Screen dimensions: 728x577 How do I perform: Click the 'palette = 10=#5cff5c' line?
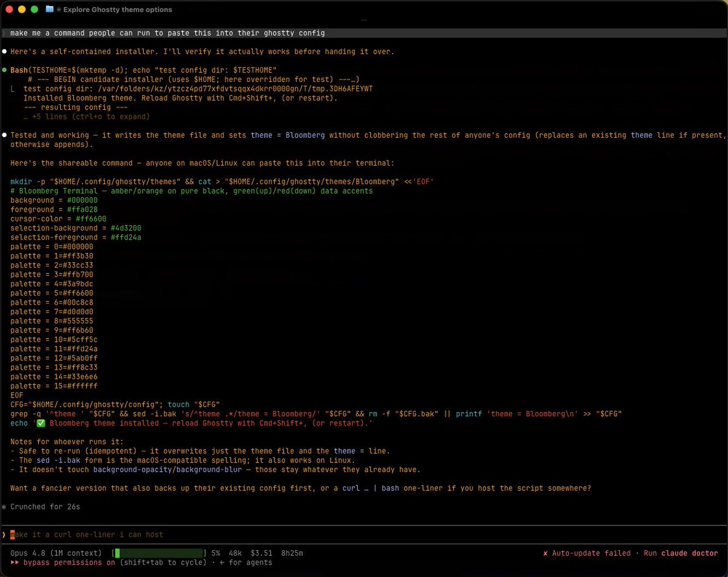point(54,340)
